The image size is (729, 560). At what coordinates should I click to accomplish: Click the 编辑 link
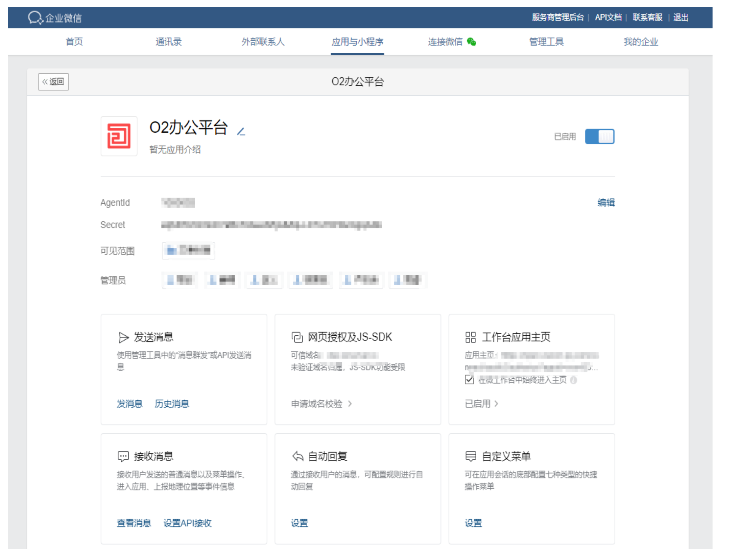(606, 202)
